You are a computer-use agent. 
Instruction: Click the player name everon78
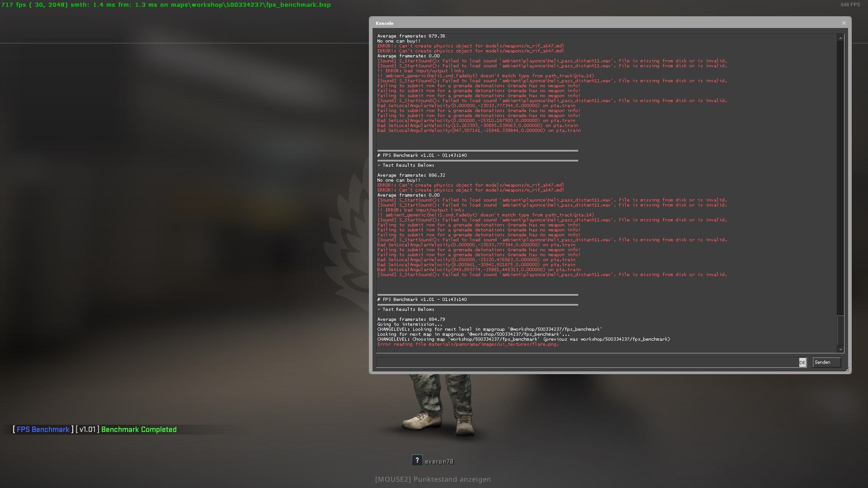click(x=439, y=461)
